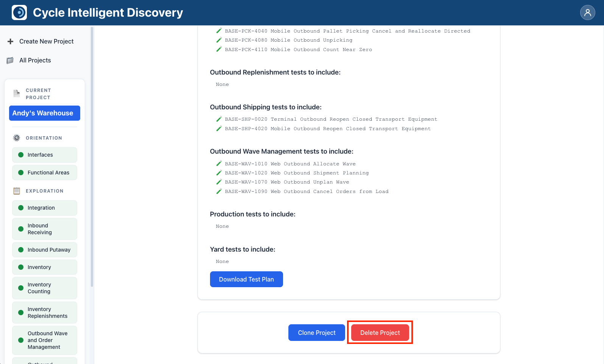This screenshot has height=364, width=604.
Task: Open the user profile avatar menu
Action: (587, 12)
